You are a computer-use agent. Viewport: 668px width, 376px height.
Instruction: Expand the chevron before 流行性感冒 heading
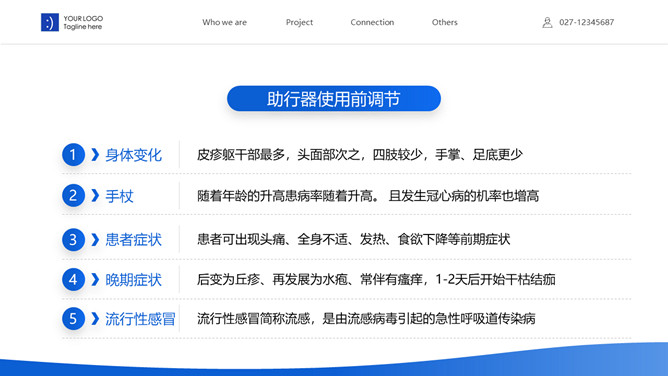tap(95, 319)
